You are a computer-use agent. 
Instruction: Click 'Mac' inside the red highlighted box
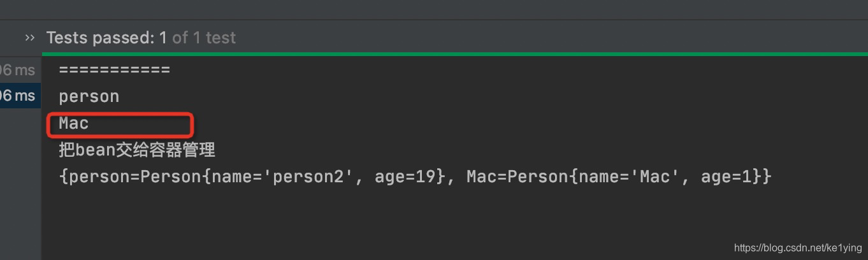pyautogui.click(x=74, y=123)
